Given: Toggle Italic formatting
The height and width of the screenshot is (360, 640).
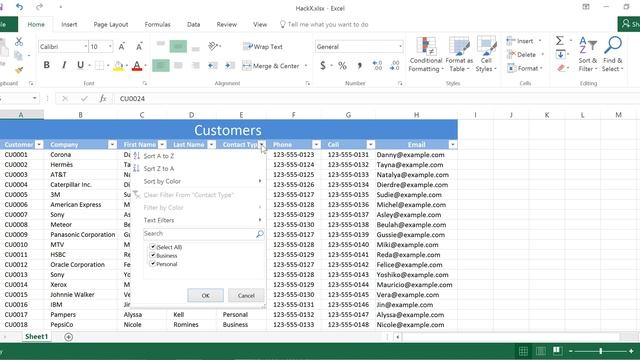Looking at the screenshot, I should (x=64, y=65).
